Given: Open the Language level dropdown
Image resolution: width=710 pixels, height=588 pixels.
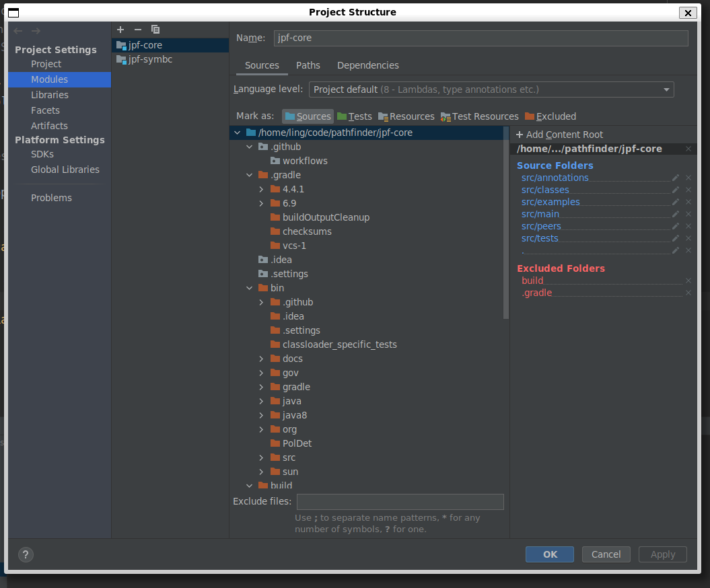Looking at the screenshot, I should click(x=491, y=89).
